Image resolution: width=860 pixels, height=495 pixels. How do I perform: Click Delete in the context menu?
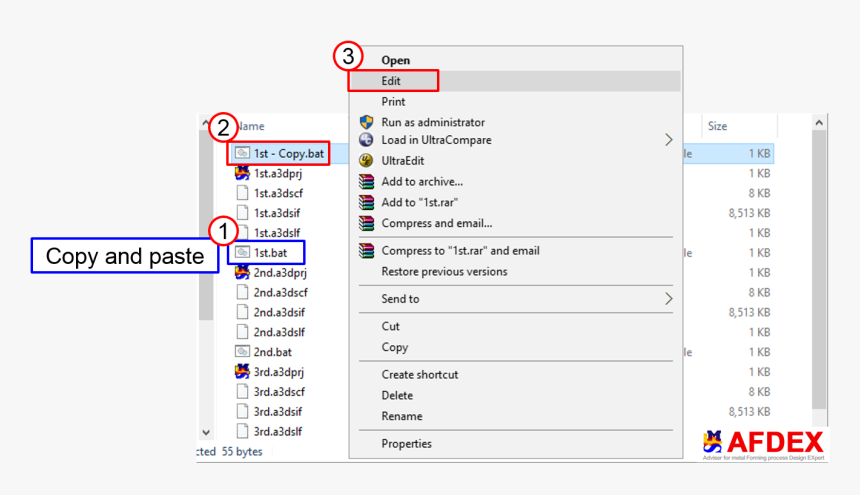click(x=397, y=395)
